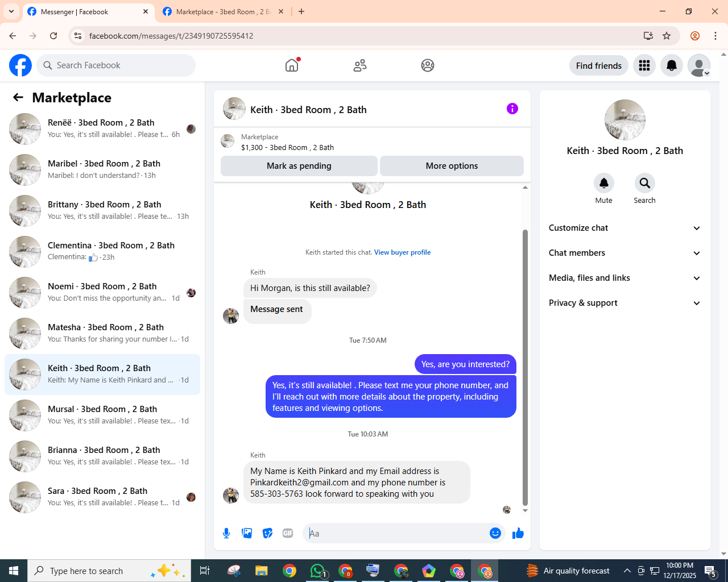The width and height of the screenshot is (728, 582).
Task: Go back using the Marketplace back arrow
Action: coord(18,98)
